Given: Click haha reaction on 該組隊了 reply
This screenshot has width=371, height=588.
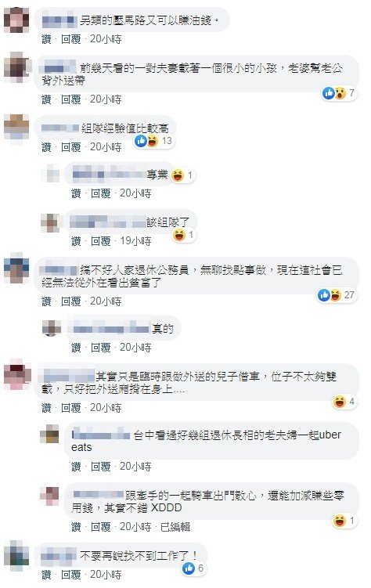Looking at the screenshot, I should point(184,235).
